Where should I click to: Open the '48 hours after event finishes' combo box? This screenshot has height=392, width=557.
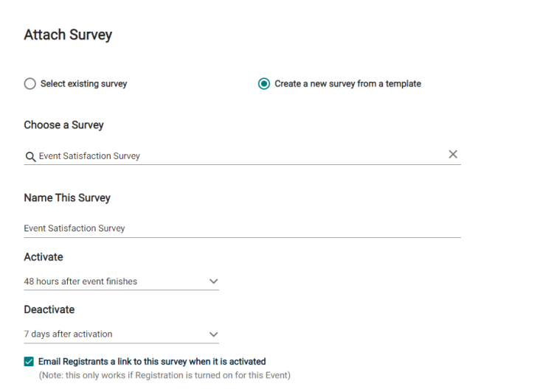[121, 281]
